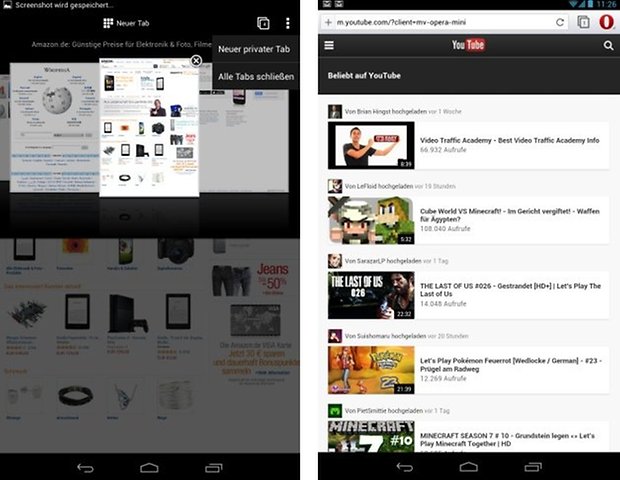Play Cube World VS Minecraft thumbnail
This screenshot has width=620, height=480.
tap(371, 220)
